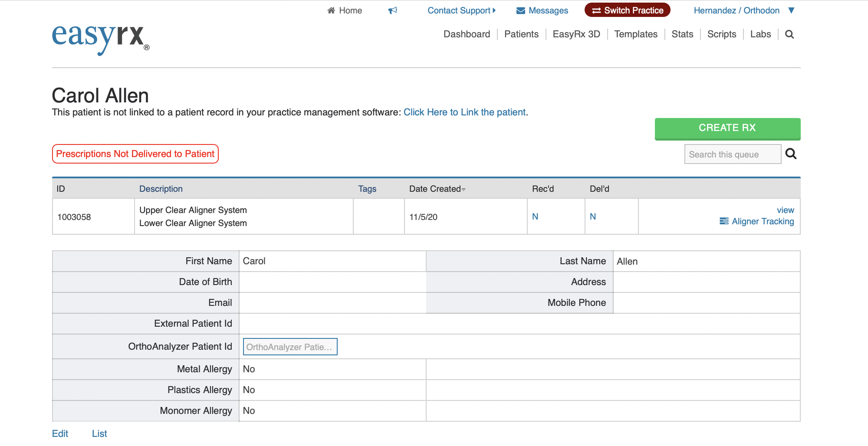Click the Edit link below patient details
Image resolution: width=868 pixels, height=446 pixels.
[60, 433]
